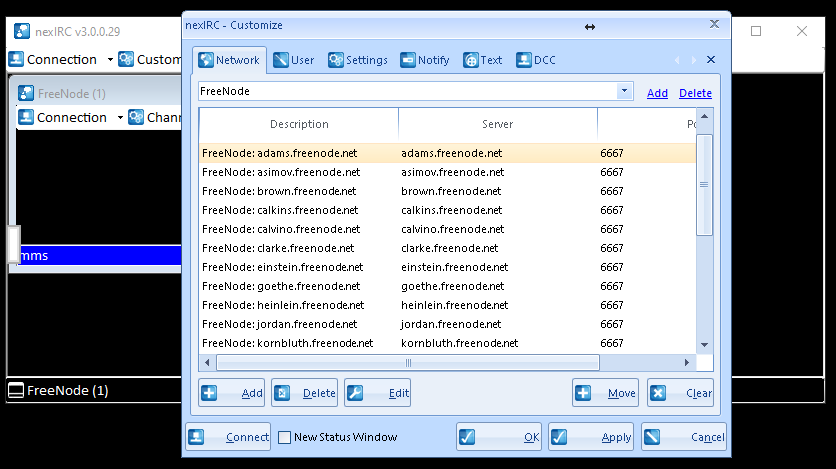Image resolution: width=836 pixels, height=469 pixels.
Task: Click the Add link next to the network dropdown
Action: pyautogui.click(x=657, y=93)
